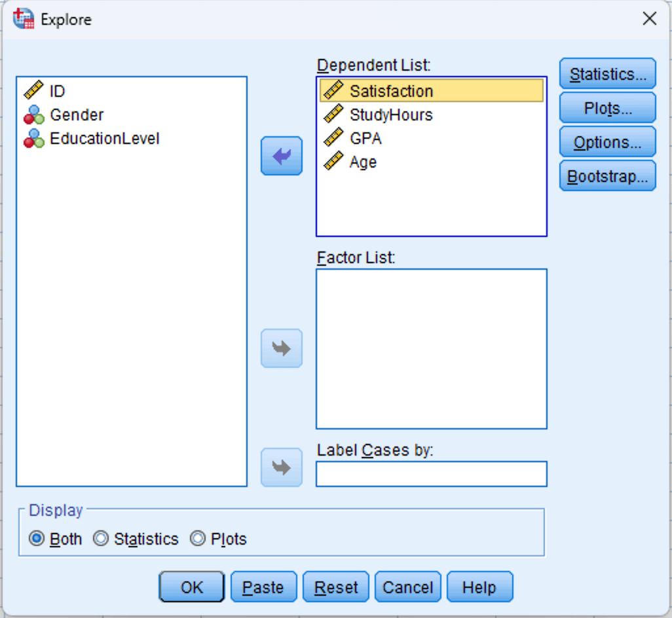Click the scale icon beside Satisfaction

tap(333, 90)
